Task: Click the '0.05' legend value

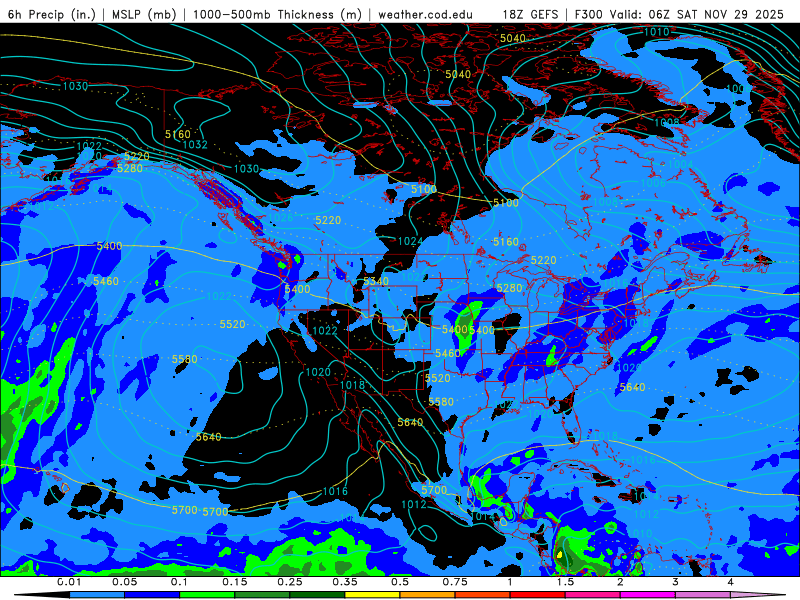Action: pos(124,582)
